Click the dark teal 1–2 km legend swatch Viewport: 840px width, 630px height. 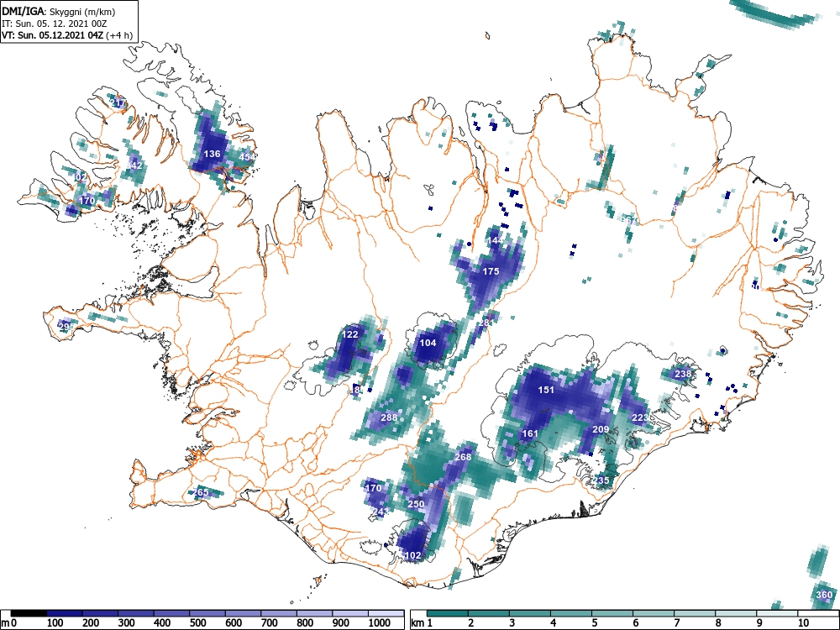[x=448, y=613]
